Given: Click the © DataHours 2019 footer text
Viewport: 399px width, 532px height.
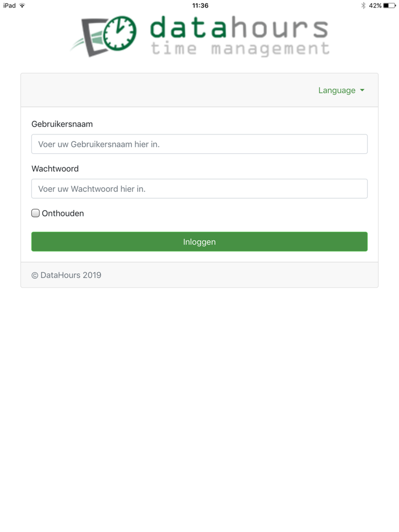Looking at the screenshot, I should point(66,275).
